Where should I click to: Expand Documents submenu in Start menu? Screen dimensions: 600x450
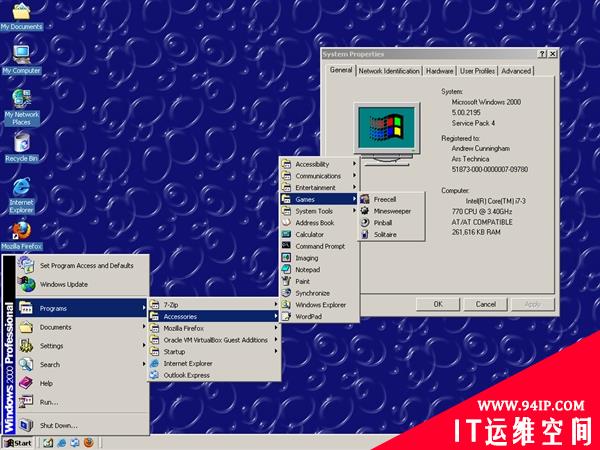point(82,327)
